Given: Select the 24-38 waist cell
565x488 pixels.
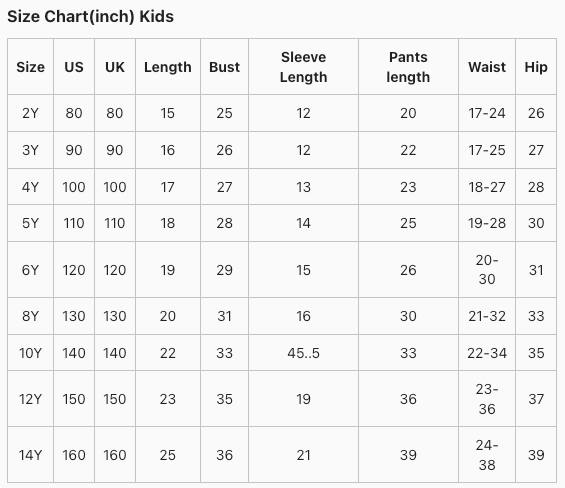Looking at the screenshot, I should [x=487, y=455].
